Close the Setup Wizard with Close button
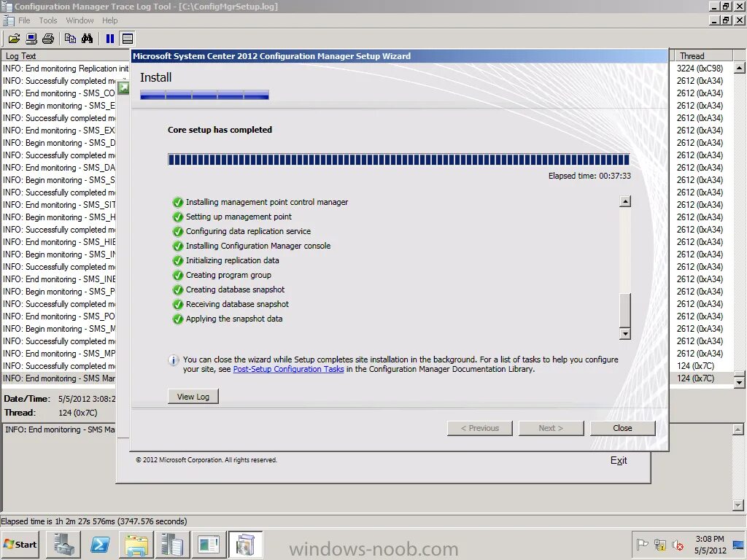The image size is (747, 560). [623, 428]
